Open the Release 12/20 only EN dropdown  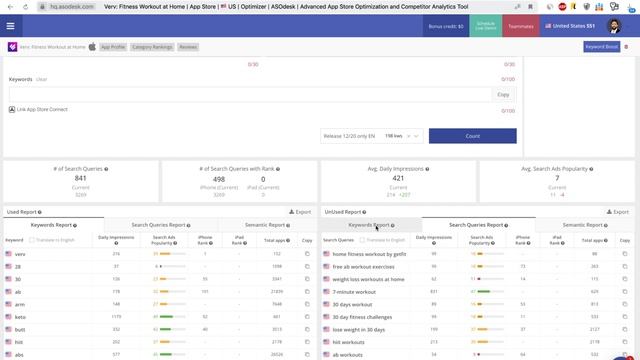[371, 136]
